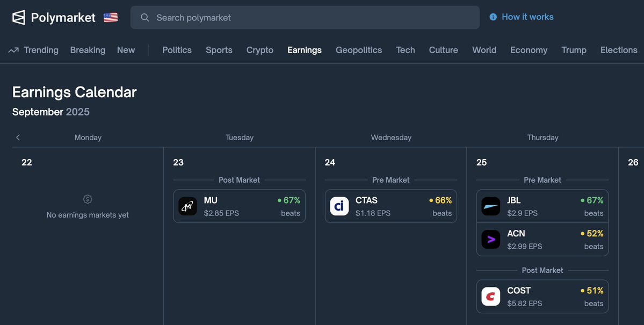Click the $5.82 EPS estimate for COST

click(x=524, y=304)
